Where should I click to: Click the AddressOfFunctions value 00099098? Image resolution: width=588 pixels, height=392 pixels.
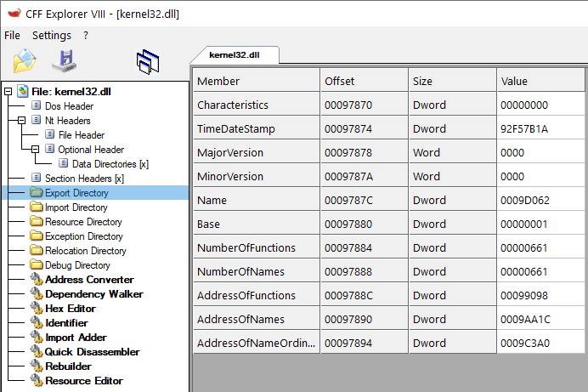[540, 295]
